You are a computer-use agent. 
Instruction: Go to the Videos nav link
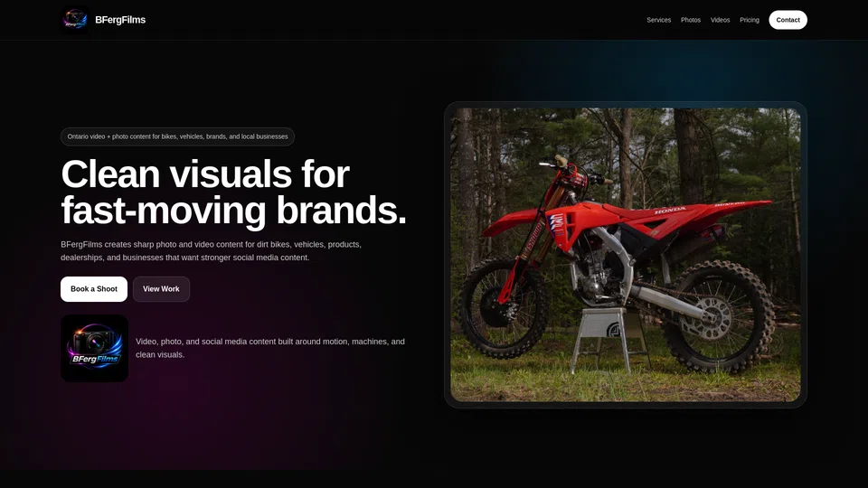point(721,20)
